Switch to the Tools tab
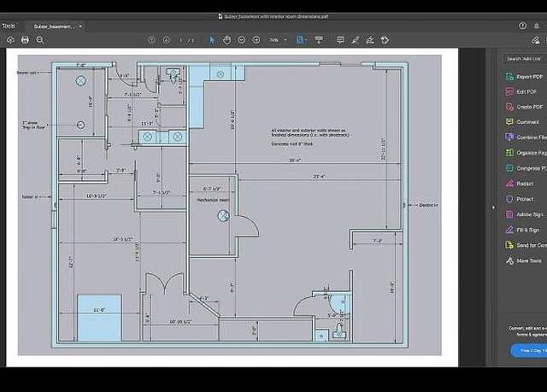Viewport: 547px width, 392px height. [x=9, y=26]
